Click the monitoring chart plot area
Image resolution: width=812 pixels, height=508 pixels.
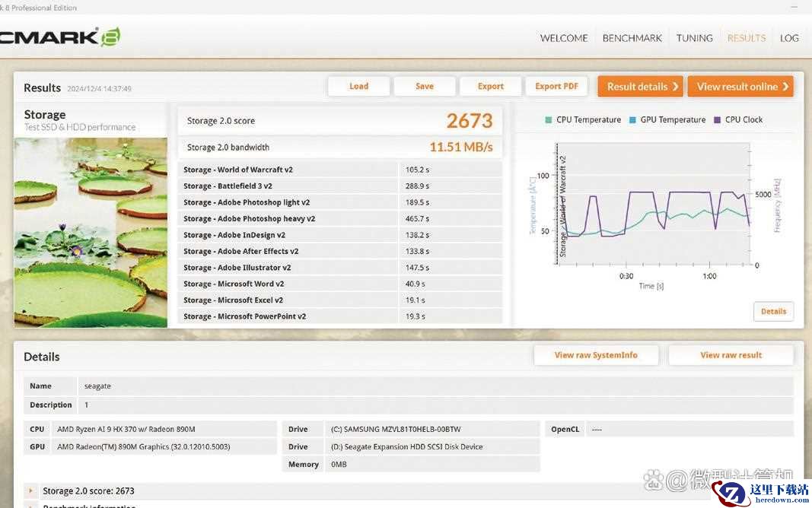(653, 205)
